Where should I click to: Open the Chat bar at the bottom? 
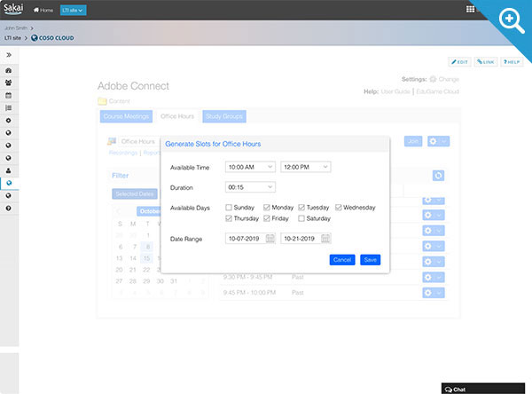click(483, 390)
